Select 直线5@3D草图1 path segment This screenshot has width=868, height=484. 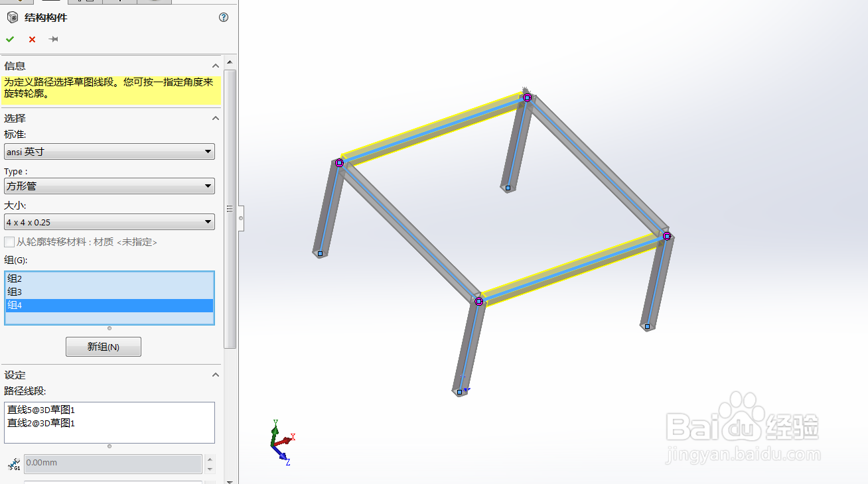[41, 410]
